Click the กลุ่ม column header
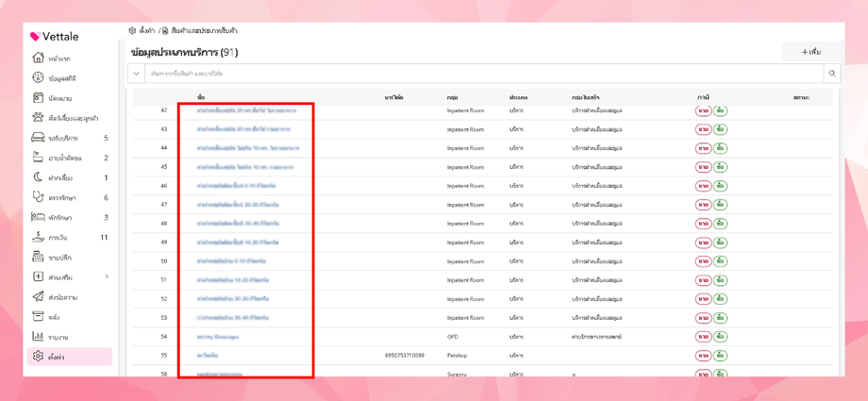 coord(452,97)
